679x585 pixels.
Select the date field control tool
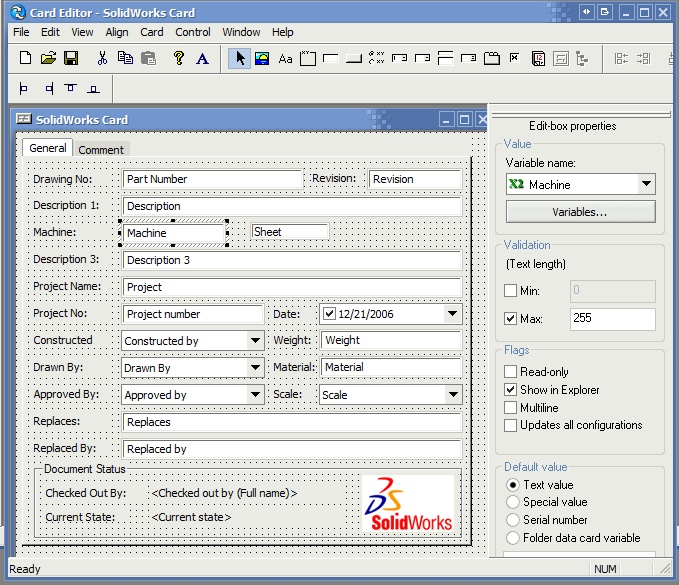click(538, 58)
